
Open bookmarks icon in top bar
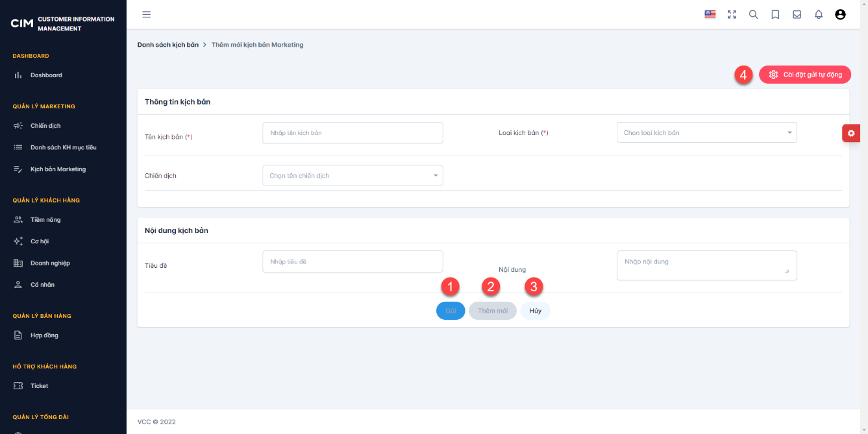point(775,14)
